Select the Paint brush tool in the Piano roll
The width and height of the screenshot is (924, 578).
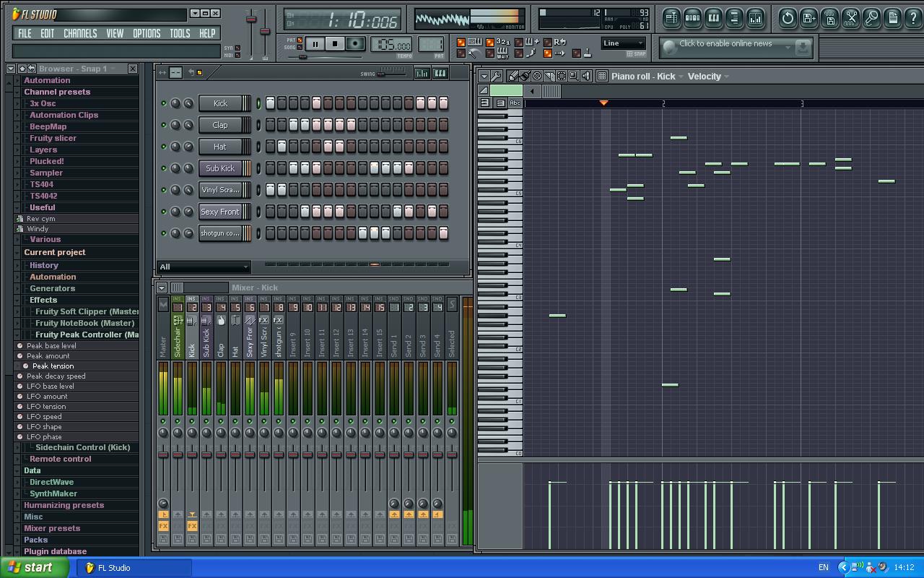tap(525, 76)
